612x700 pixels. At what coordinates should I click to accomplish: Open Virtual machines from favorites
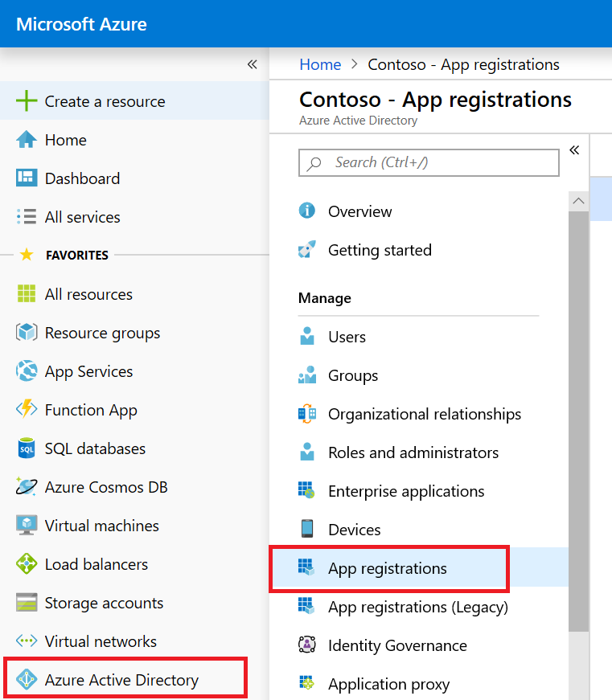(134, 526)
